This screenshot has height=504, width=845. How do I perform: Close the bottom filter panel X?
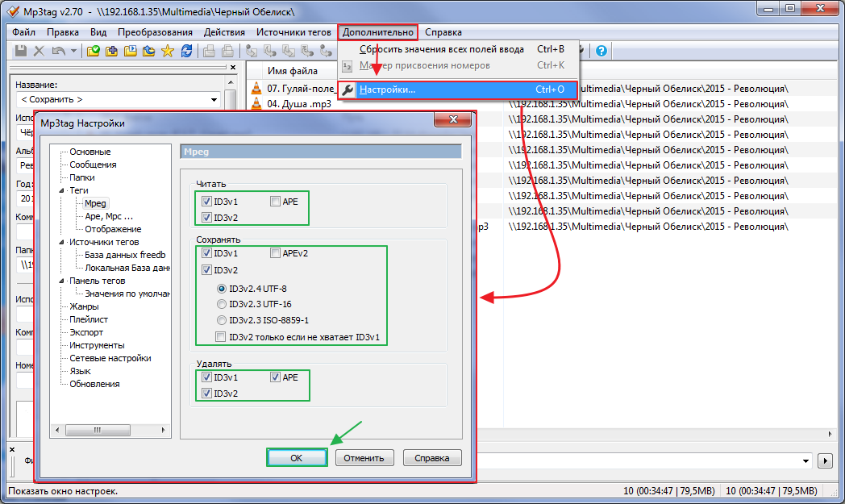coord(12,449)
